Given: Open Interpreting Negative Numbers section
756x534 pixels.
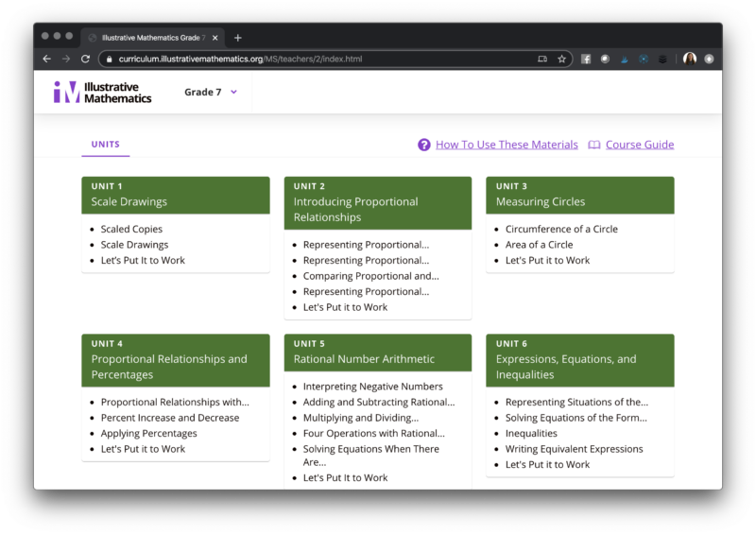Looking at the screenshot, I should (x=372, y=387).
